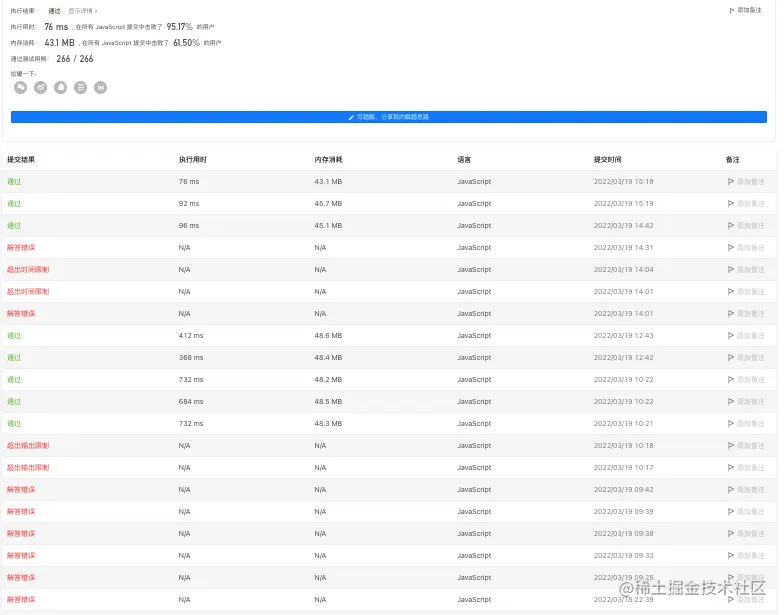Screen dimensions: 784x615
Task: Click the 提交结果 column header
Action: pyautogui.click(x=21, y=160)
